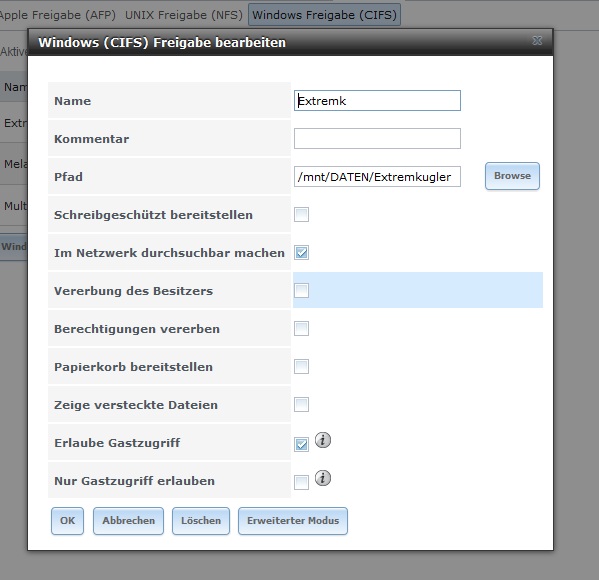Disable Erlaube Gastzugriff checkbox
The height and width of the screenshot is (580, 599).
[x=301, y=444]
